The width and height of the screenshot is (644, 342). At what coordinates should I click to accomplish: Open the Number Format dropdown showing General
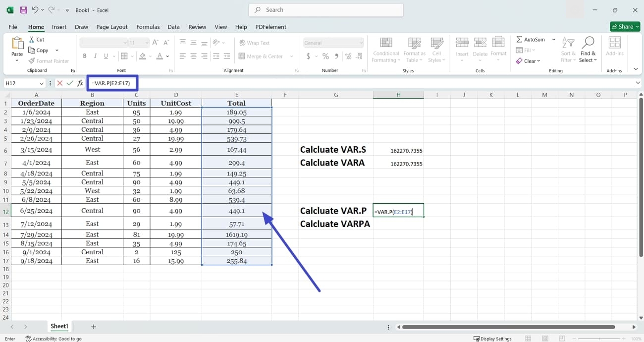[x=333, y=42]
